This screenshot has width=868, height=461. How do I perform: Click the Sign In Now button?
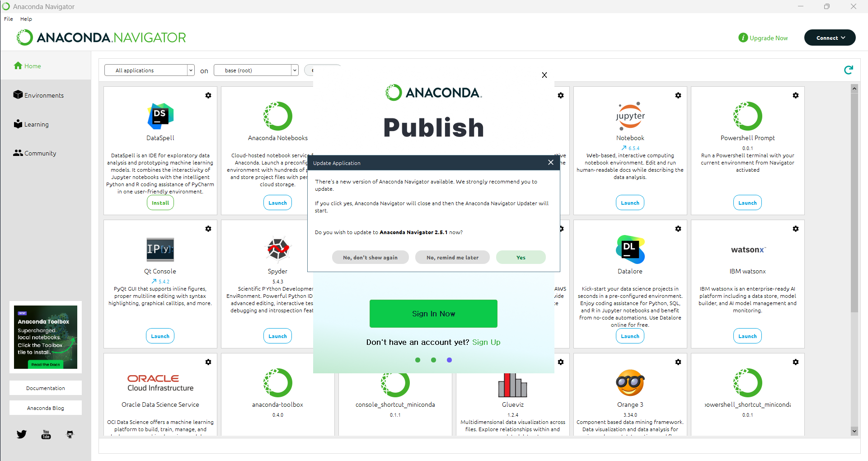click(x=434, y=314)
